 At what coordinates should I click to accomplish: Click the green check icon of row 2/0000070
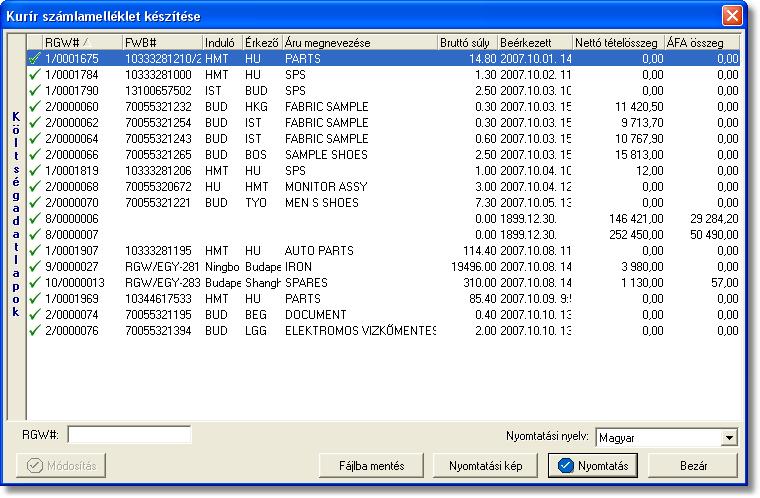click(34, 203)
